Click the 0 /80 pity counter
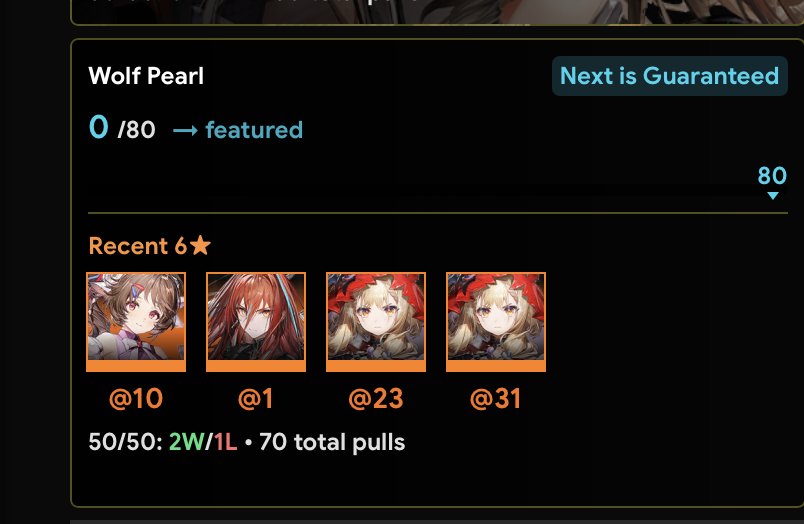Viewport: 804px width, 524px height. 122,128
